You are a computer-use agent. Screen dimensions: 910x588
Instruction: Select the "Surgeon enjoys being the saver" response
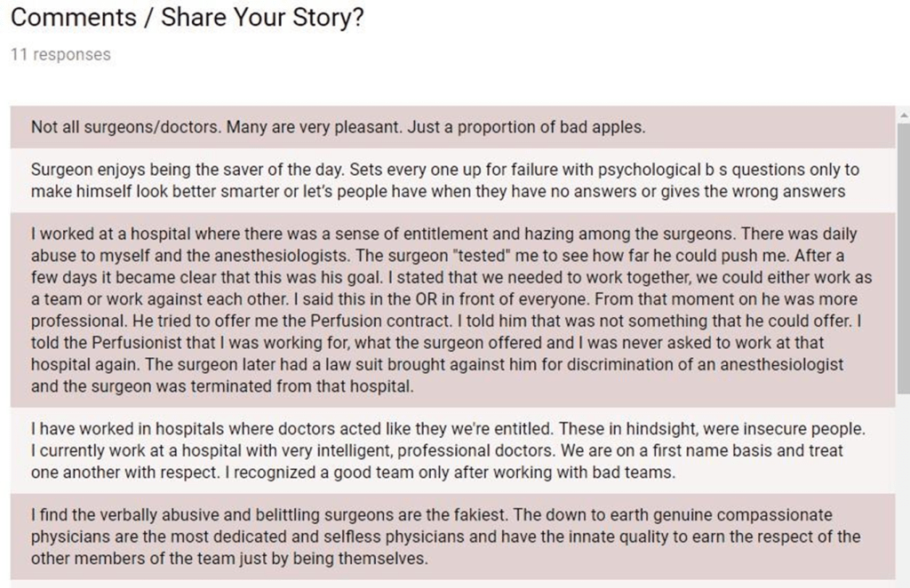444,180
